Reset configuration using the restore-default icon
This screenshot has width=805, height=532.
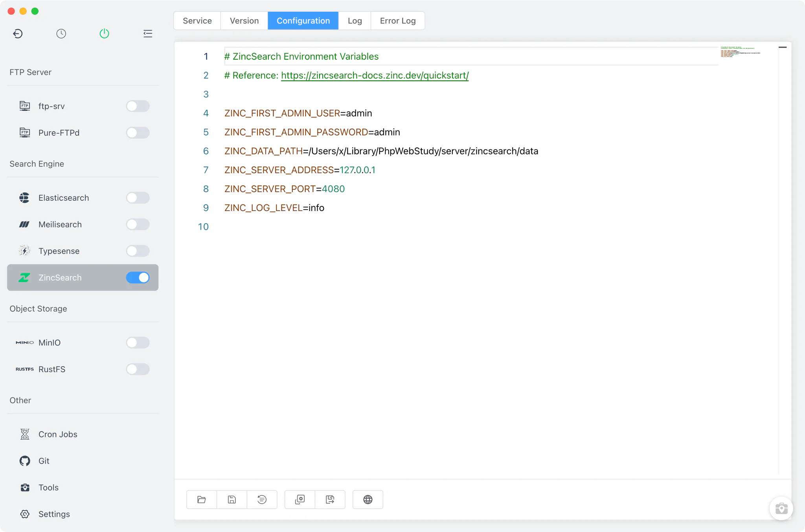click(x=262, y=499)
